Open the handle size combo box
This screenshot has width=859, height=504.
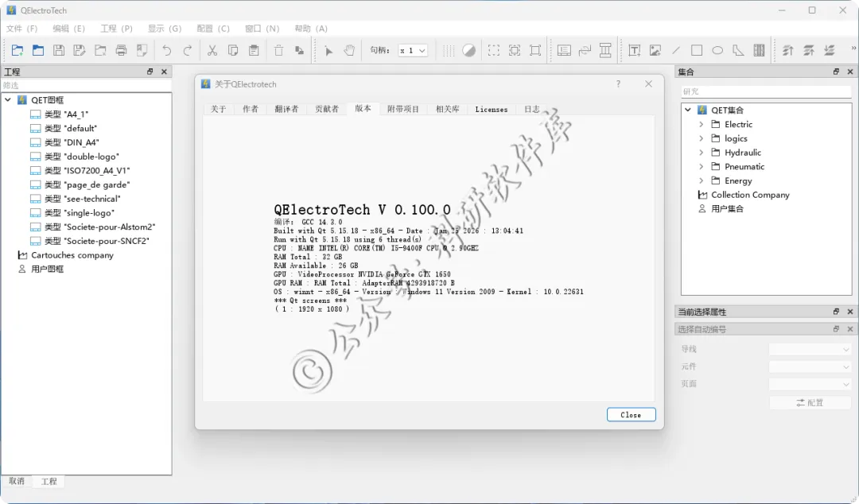(413, 50)
